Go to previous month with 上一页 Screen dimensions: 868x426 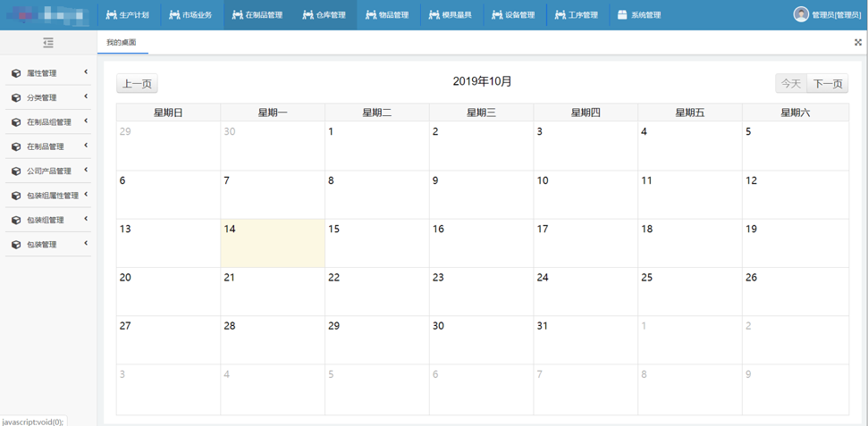click(x=137, y=84)
